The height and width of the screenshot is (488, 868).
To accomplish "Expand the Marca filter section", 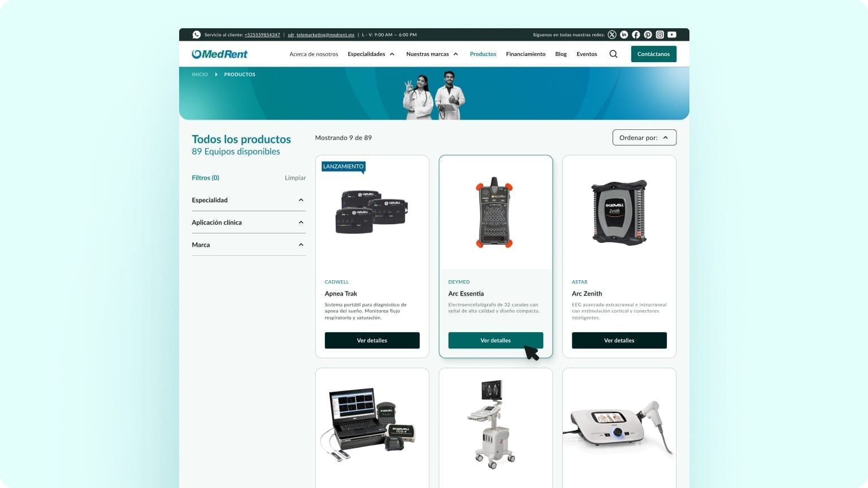I will [249, 245].
